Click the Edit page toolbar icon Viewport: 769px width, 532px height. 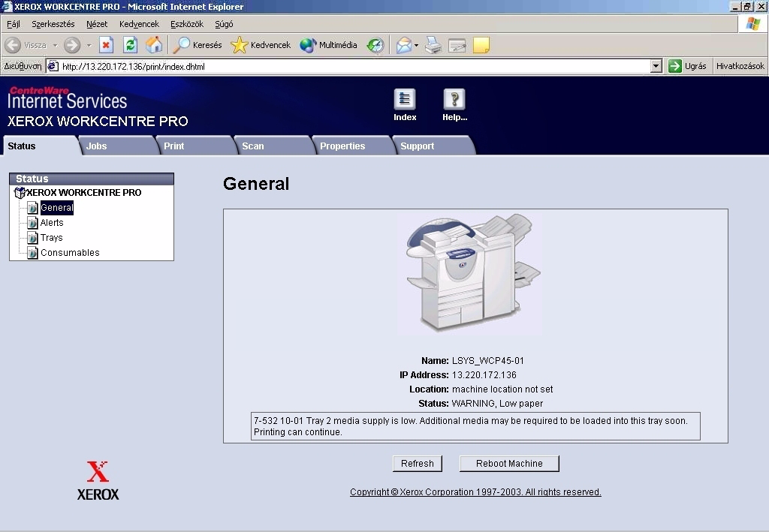pos(457,45)
